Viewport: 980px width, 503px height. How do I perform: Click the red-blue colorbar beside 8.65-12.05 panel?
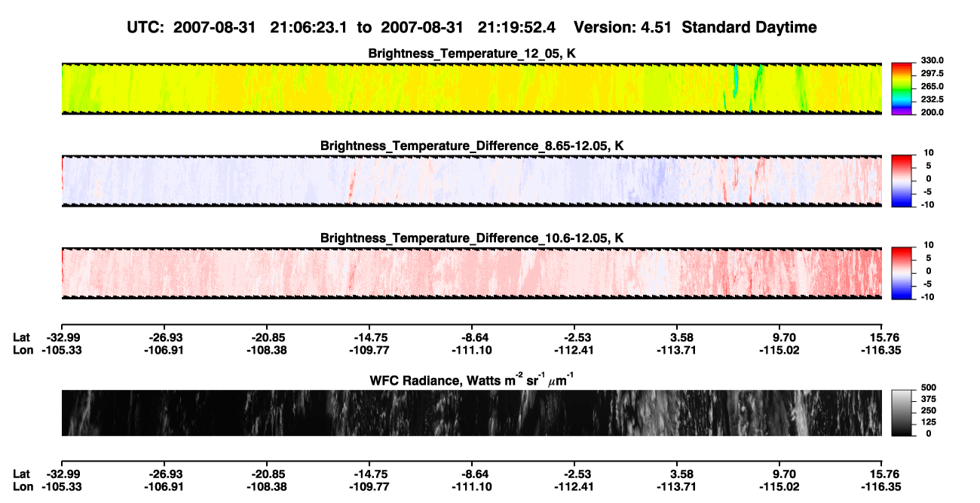click(x=902, y=180)
